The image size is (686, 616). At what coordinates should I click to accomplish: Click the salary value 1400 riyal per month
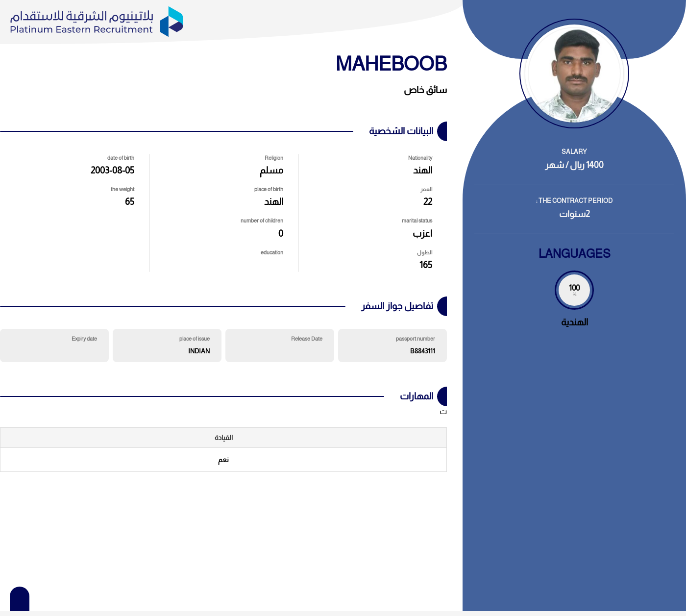click(x=574, y=165)
